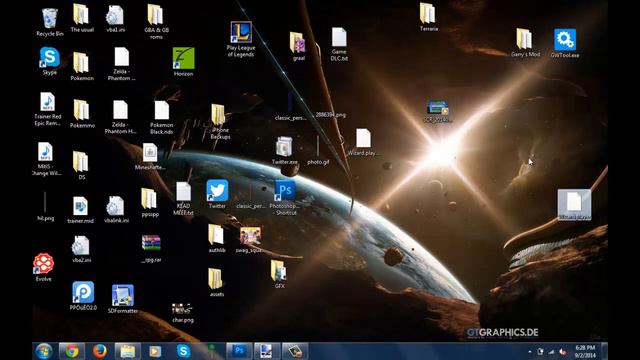
Task: Select the swag_squ... image file
Action: (x=250, y=240)
